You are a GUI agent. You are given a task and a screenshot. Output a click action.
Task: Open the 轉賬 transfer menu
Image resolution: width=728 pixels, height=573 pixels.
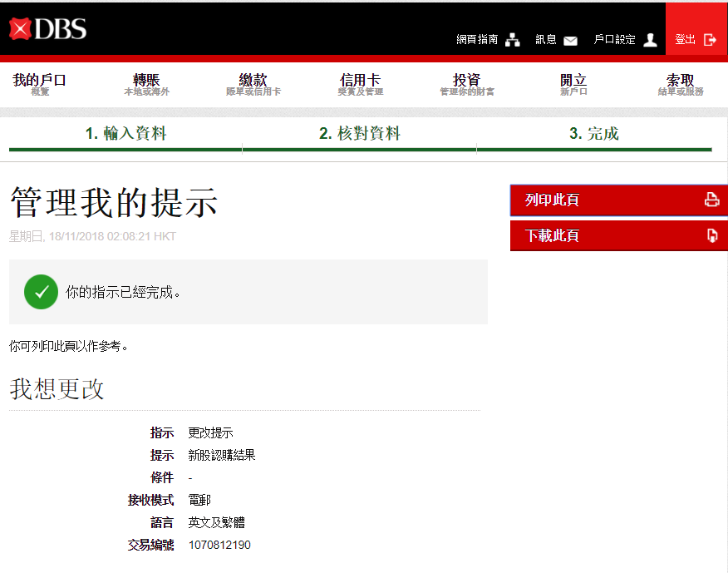(x=146, y=84)
